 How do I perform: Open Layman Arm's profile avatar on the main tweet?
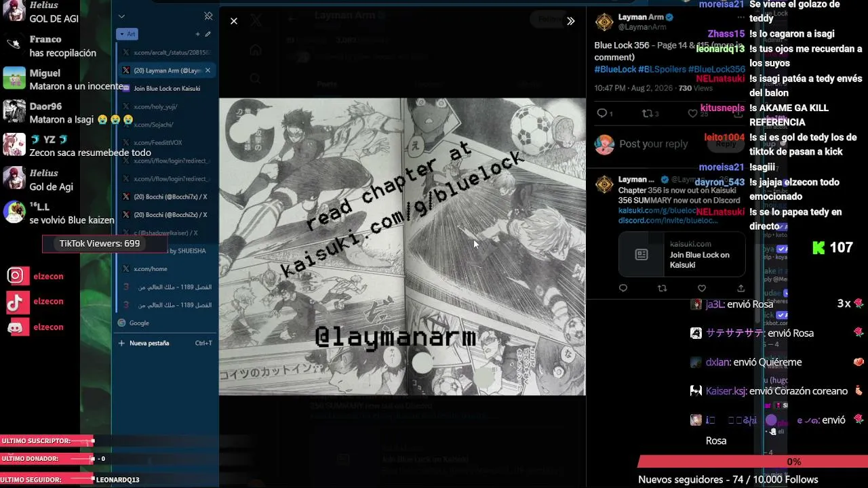click(x=604, y=22)
